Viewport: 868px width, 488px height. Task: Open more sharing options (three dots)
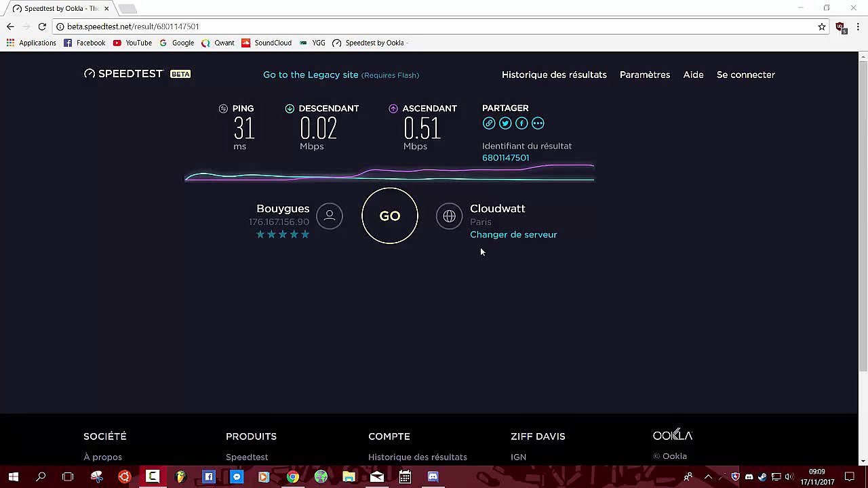[538, 123]
